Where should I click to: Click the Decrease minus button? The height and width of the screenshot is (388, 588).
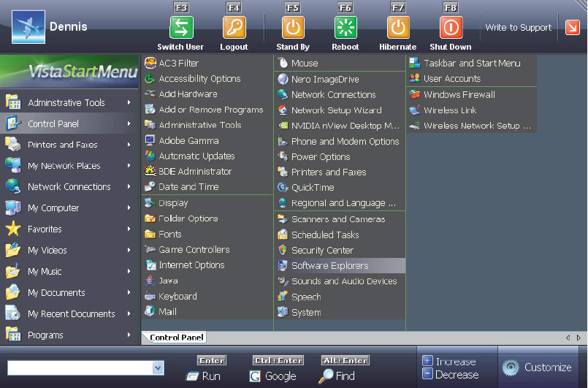(x=428, y=374)
